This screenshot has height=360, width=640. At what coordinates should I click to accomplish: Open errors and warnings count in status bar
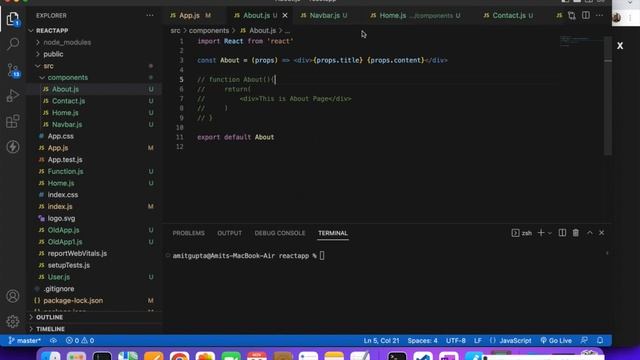80,340
